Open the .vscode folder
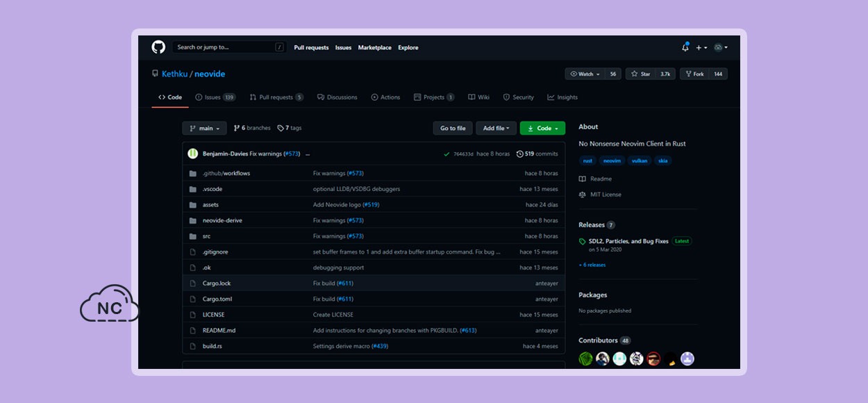The image size is (868, 403). pyautogui.click(x=212, y=189)
